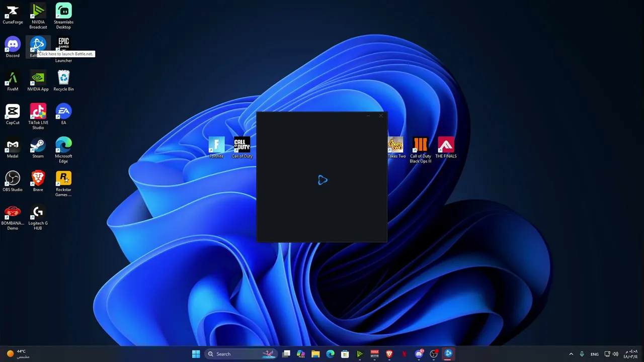Select the Call of Duty Black Ops III shortcut
The width and height of the screenshot is (644, 362).
pyautogui.click(x=421, y=150)
